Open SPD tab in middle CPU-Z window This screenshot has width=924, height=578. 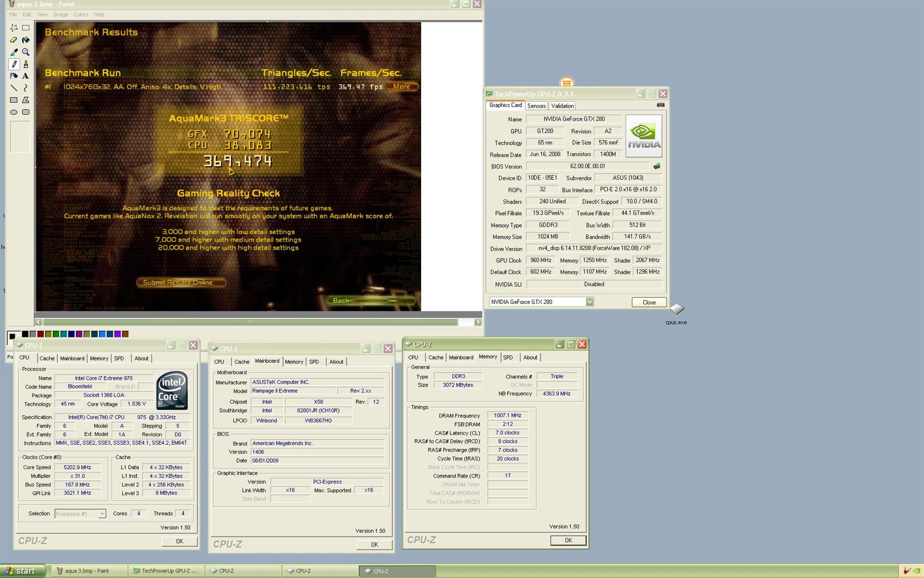(314, 362)
